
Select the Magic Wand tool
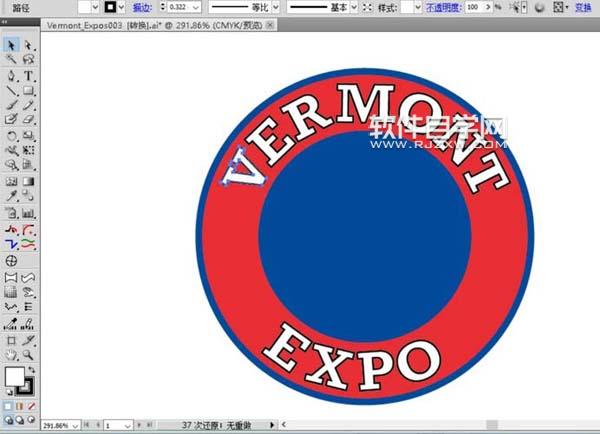pos(11,60)
